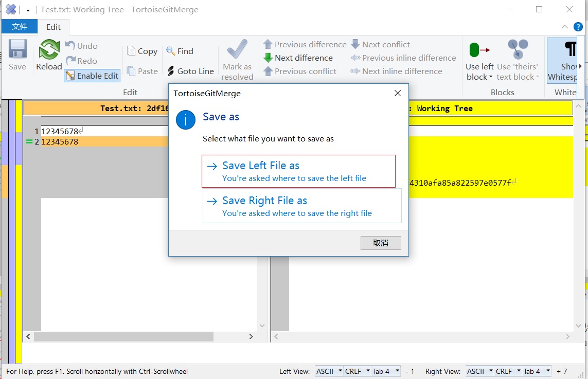
Task: Go to Next conflict
Action: tap(380, 44)
